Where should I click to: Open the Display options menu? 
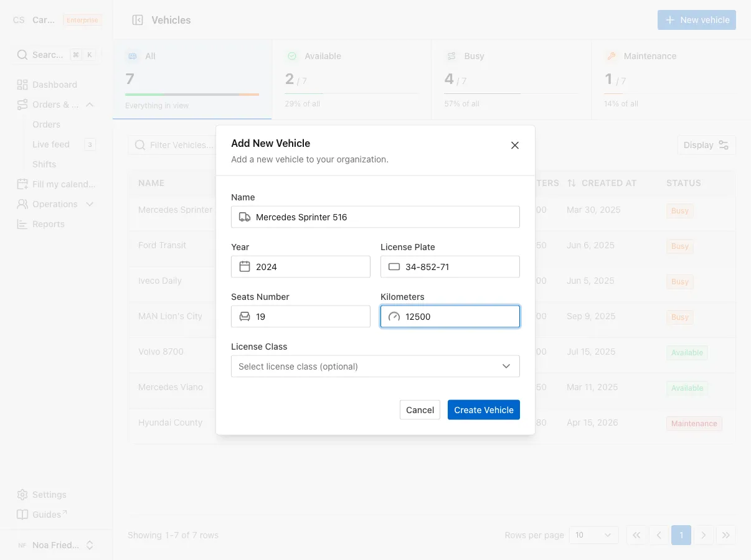[707, 145]
